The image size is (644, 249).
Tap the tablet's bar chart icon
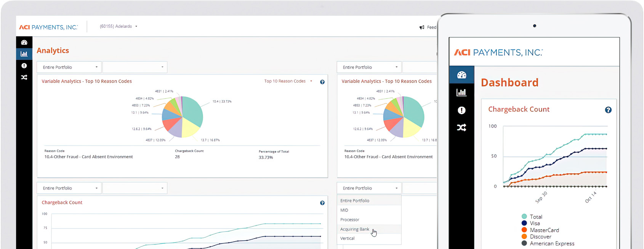pyautogui.click(x=461, y=92)
